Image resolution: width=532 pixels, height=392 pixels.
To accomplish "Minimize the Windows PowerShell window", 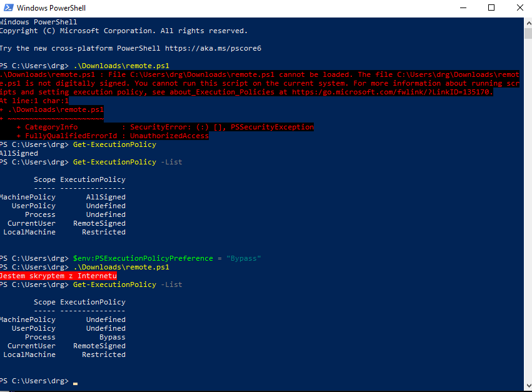I will (463, 8).
